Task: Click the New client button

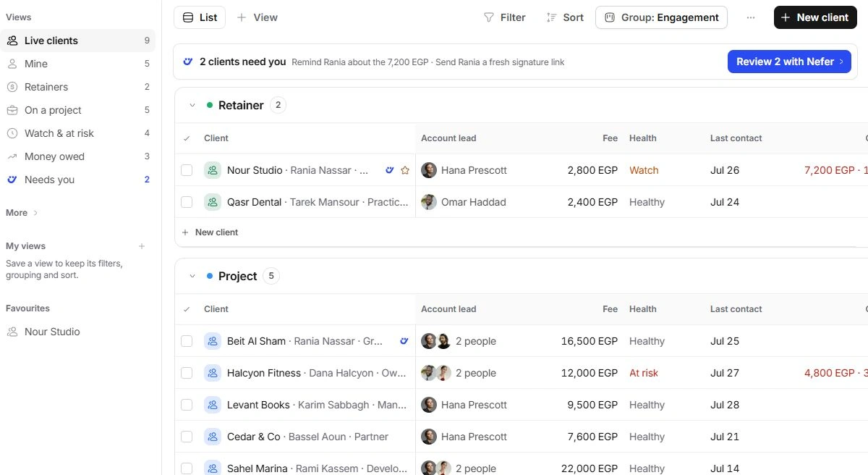Action: click(x=814, y=17)
